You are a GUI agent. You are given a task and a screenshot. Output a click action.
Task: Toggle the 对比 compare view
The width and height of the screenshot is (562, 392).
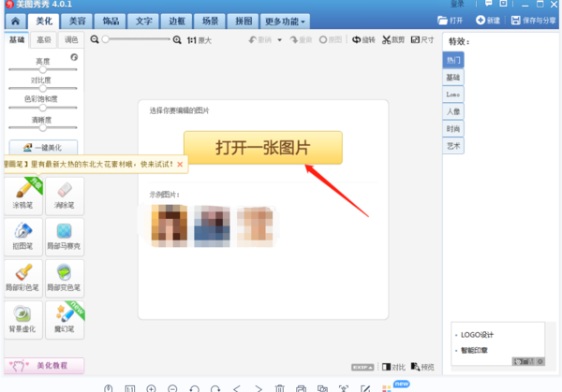pos(393,367)
